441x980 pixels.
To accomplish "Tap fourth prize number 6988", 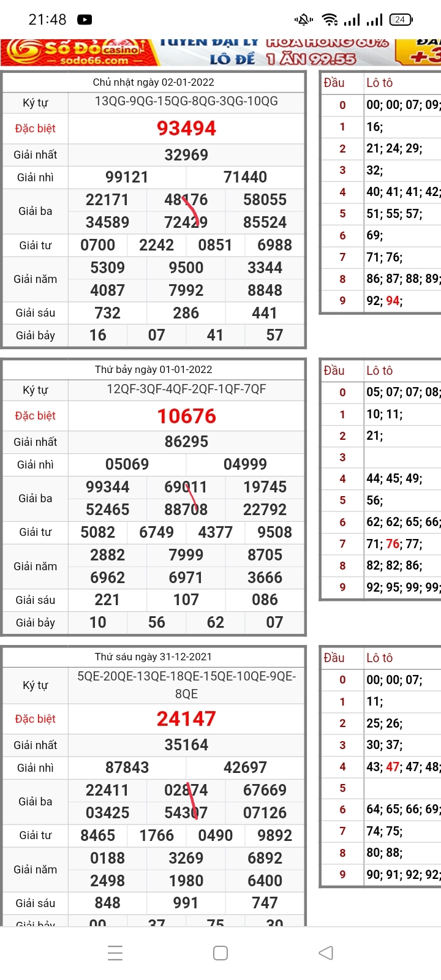I will click(x=274, y=245).
